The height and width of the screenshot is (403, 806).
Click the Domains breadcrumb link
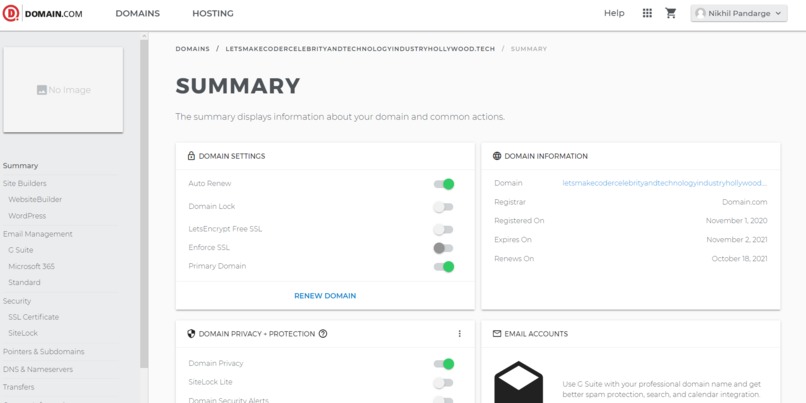click(193, 49)
